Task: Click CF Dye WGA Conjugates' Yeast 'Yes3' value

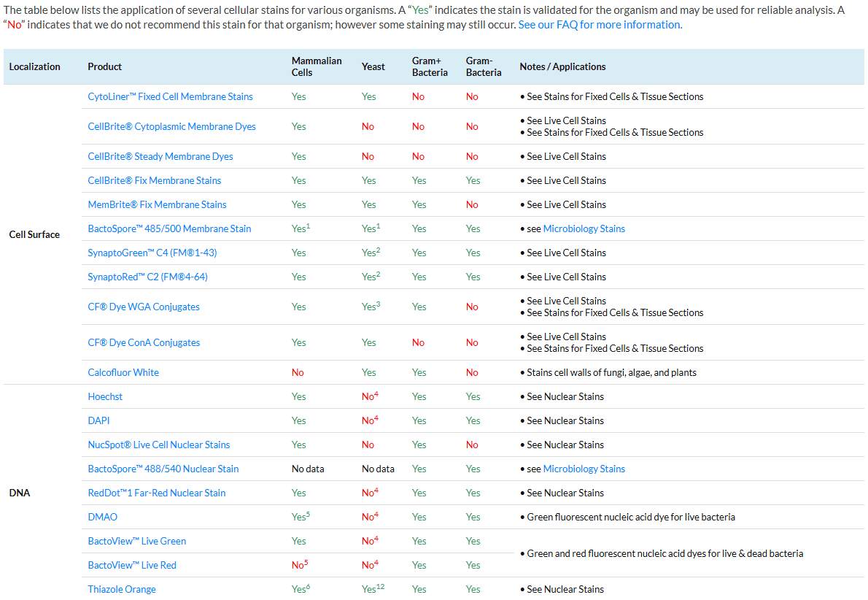Action: (x=371, y=307)
